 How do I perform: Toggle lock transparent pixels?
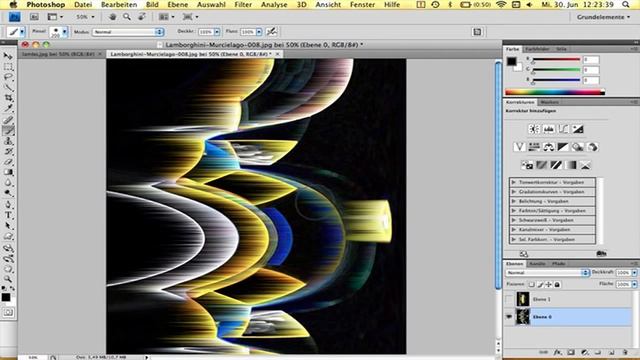click(531, 284)
